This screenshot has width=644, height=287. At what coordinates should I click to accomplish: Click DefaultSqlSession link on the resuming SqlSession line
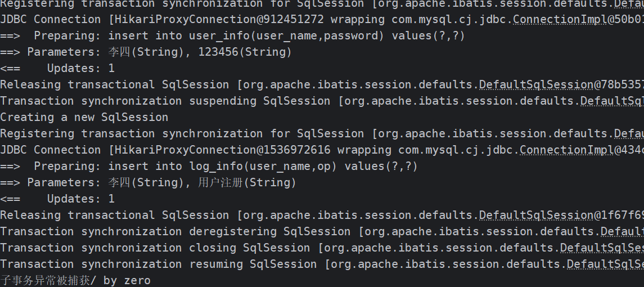coord(605,264)
